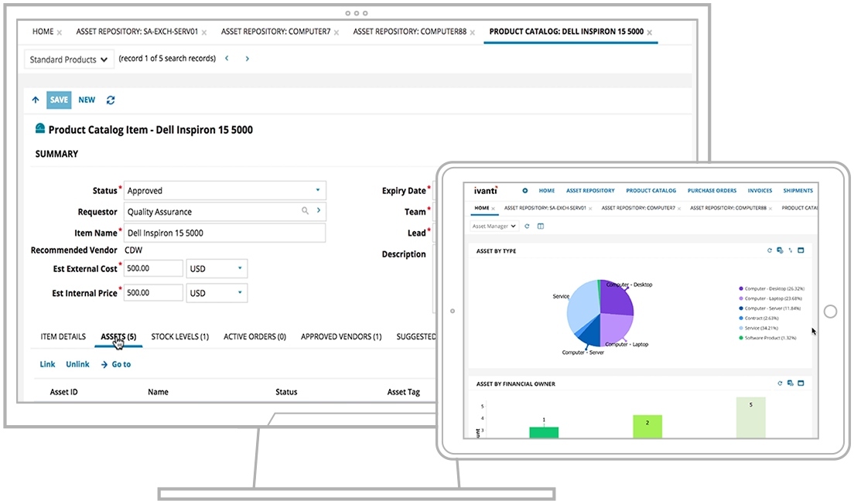Viewport: 854px width, 504px height.
Task: Maximize the Asset By Type panel
Action: point(801,250)
